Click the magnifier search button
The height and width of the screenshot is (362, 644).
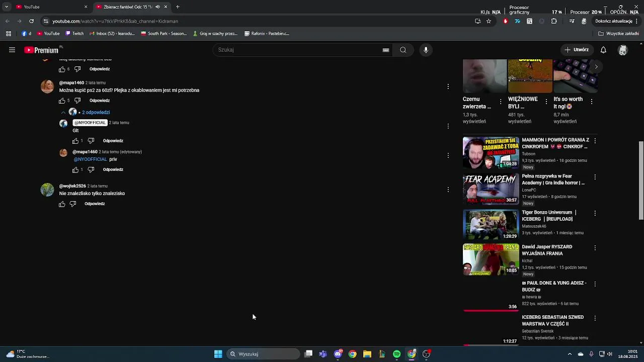(403, 50)
